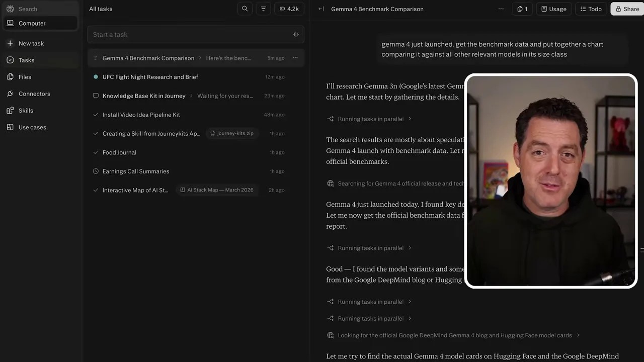644x362 pixels.
Task: Click the Files document icon
Action: point(10,77)
